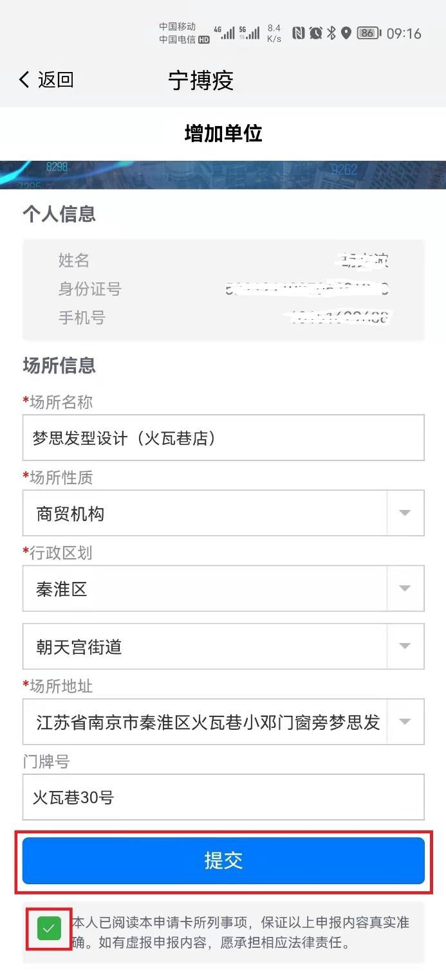Tap the location pin status icon
The width and height of the screenshot is (446, 980).
[x=346, y=33]
